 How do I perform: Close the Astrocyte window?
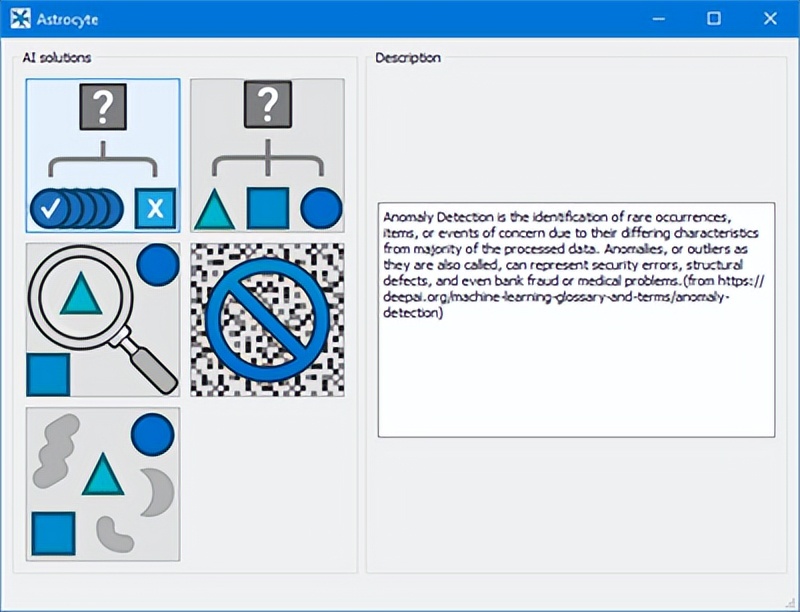pyautogui.click(x=770, y=19)
